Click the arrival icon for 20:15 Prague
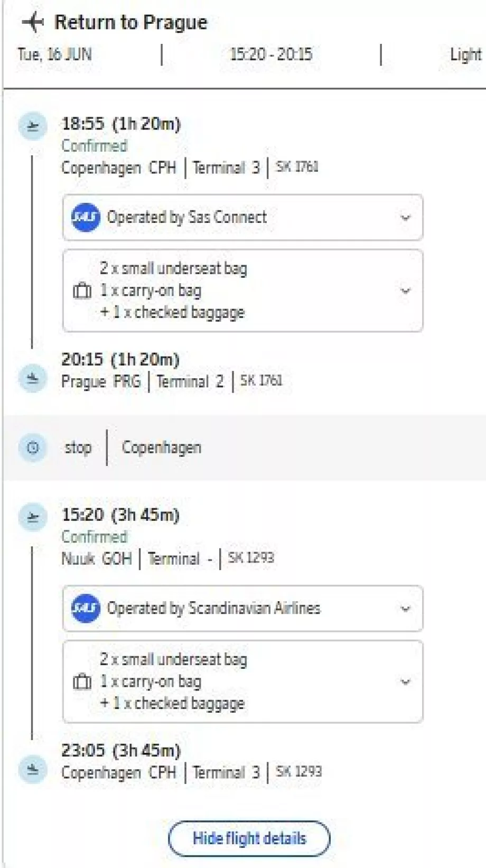This screenshot has height=868, width=486. [33, 378]
